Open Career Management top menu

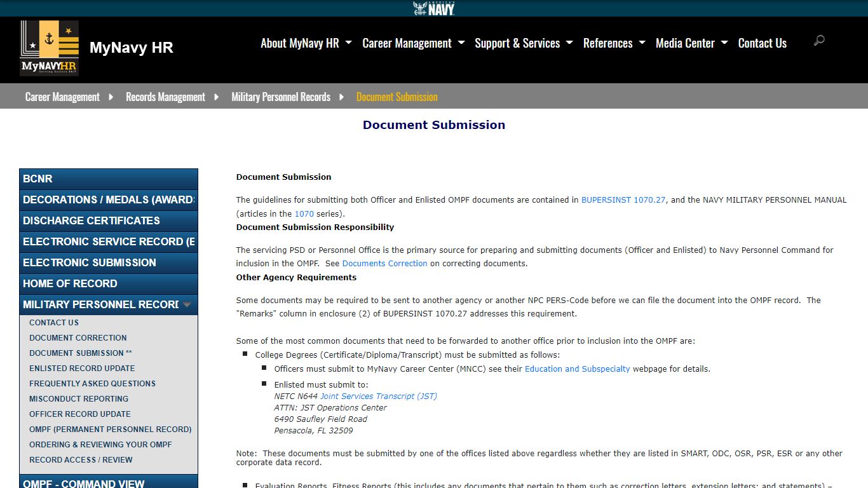(x=407, y=43)
